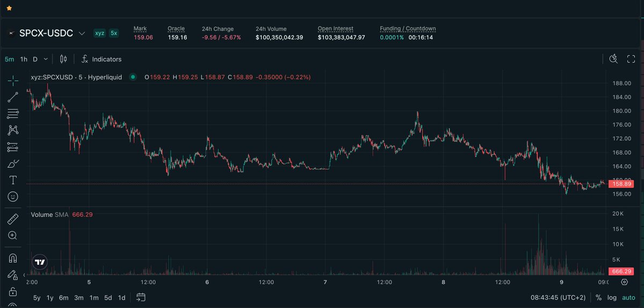The width and height of the screenshot is (644, 308).
Task: Click the SPCX token logo icon
Action: point(10,33)
